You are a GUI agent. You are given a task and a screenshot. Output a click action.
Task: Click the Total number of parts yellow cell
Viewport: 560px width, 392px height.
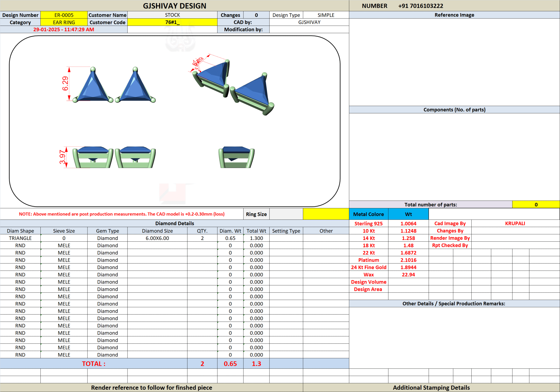pos(536,204)
